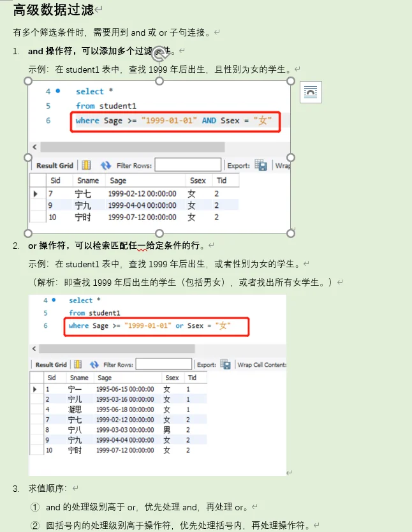This screenshot has height=532, width=412.
Task: Click horizontal scrollbar thumb under AND query editor
Action: point(133,147)
